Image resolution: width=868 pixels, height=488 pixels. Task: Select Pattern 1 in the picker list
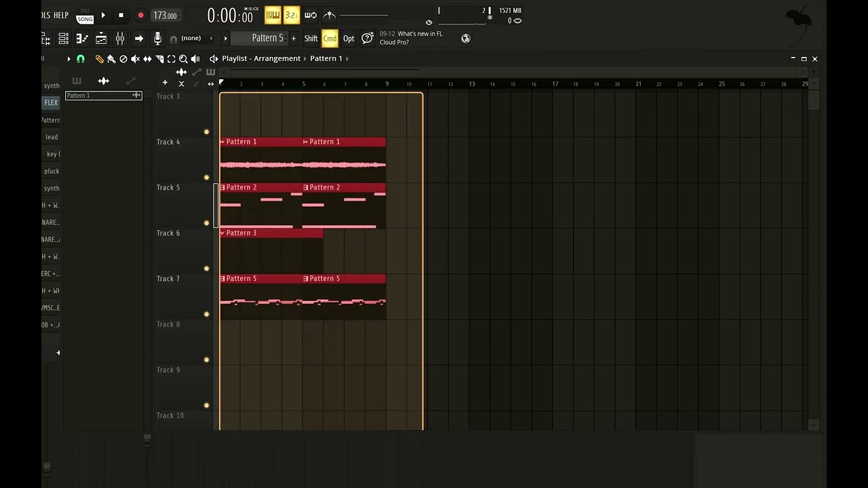(x=103, y=96)
